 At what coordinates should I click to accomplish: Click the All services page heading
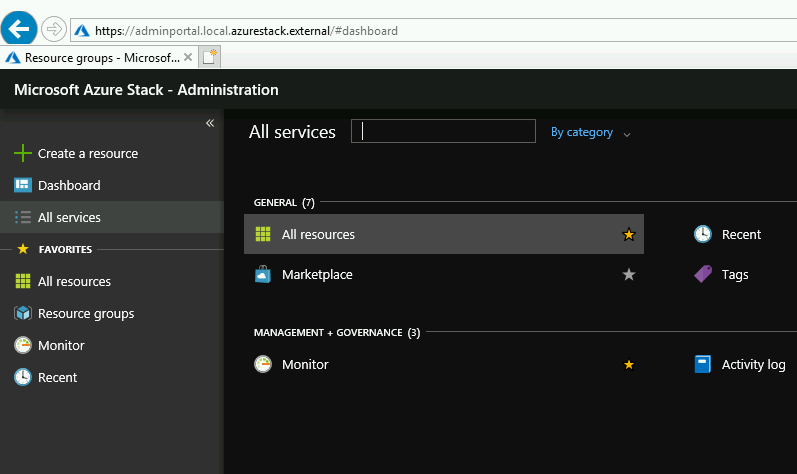click(292, 132)
